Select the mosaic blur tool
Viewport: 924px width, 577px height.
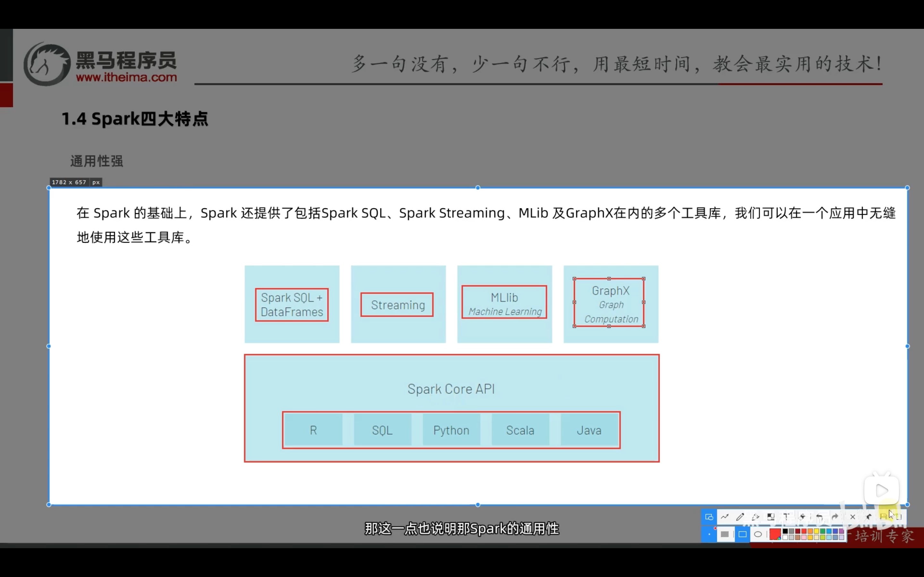coord(771,517)
